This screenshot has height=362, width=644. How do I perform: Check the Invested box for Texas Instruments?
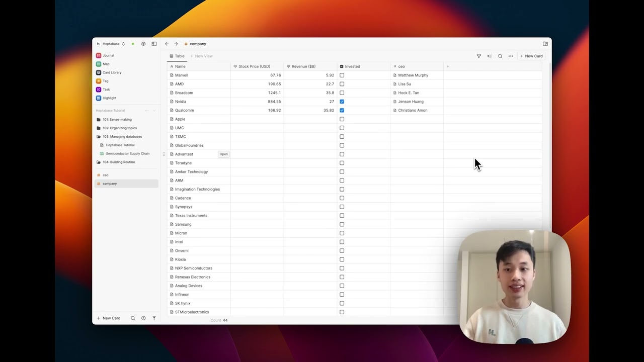click(x=342, y=216)
